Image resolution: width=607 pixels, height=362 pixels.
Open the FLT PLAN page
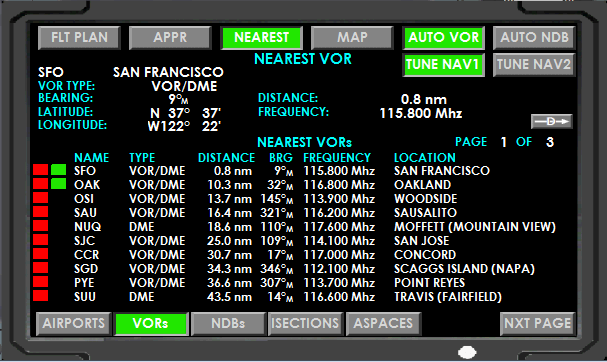click(79, 38)
